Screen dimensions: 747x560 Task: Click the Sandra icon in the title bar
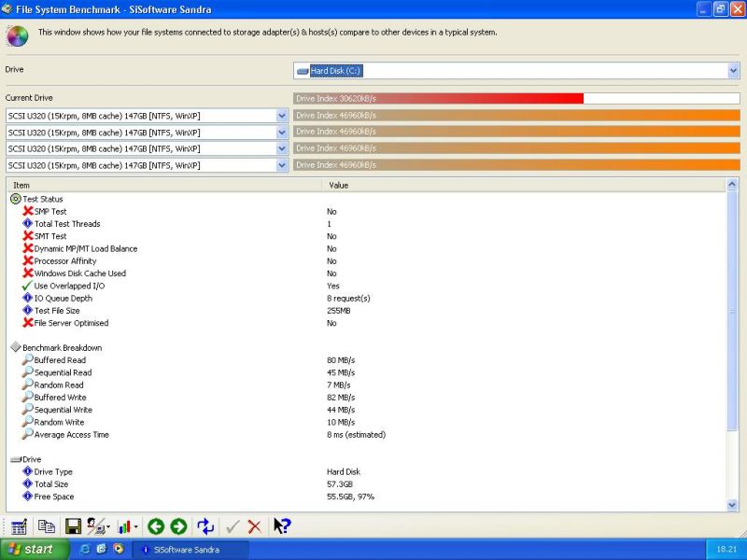coord(7,8)
